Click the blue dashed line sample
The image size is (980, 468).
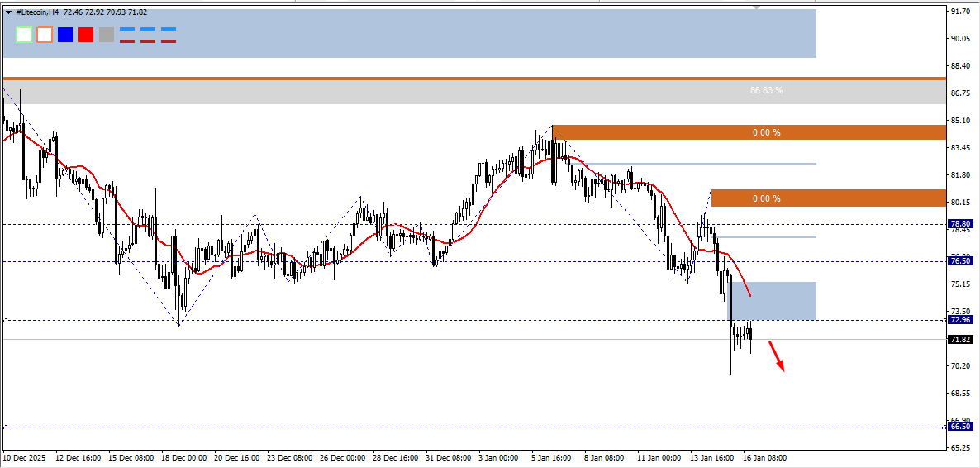pyautogui.click(x=148, y=29)
